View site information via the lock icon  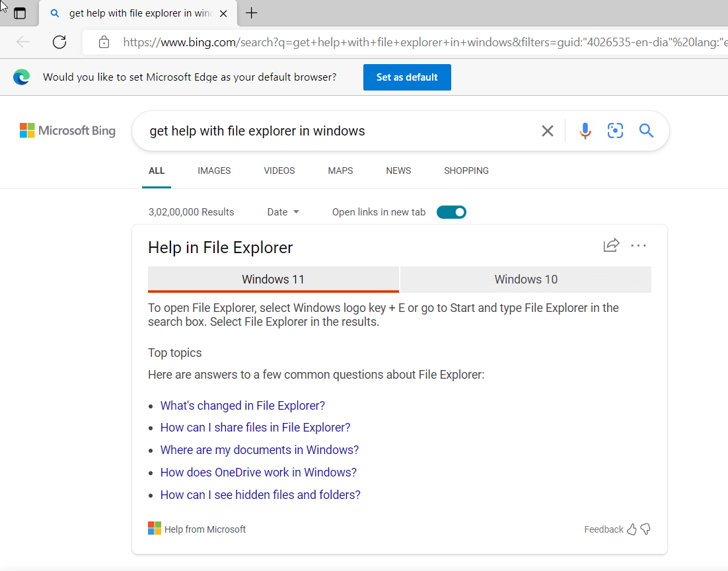(104, 42)
